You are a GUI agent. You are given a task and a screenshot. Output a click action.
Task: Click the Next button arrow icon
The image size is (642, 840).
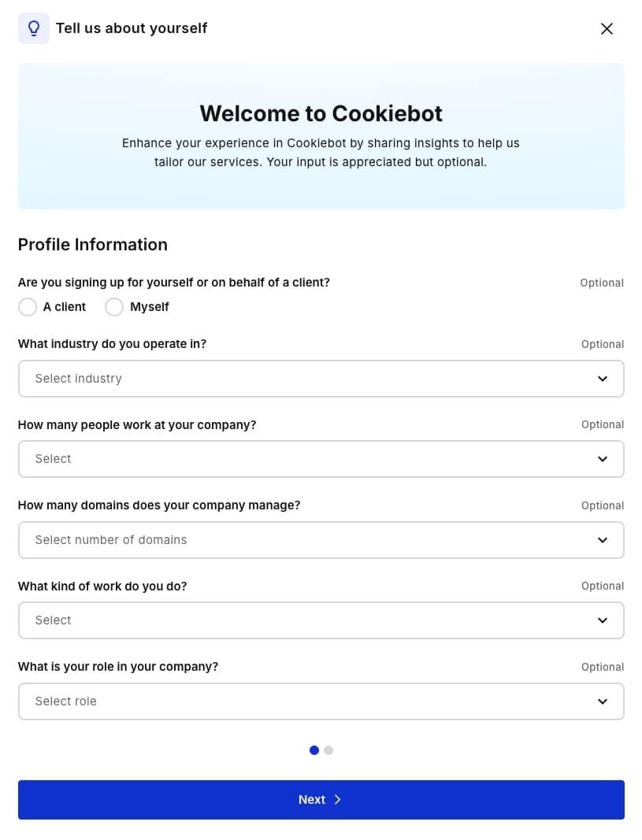pyautogui.click(x=337, y=799)
